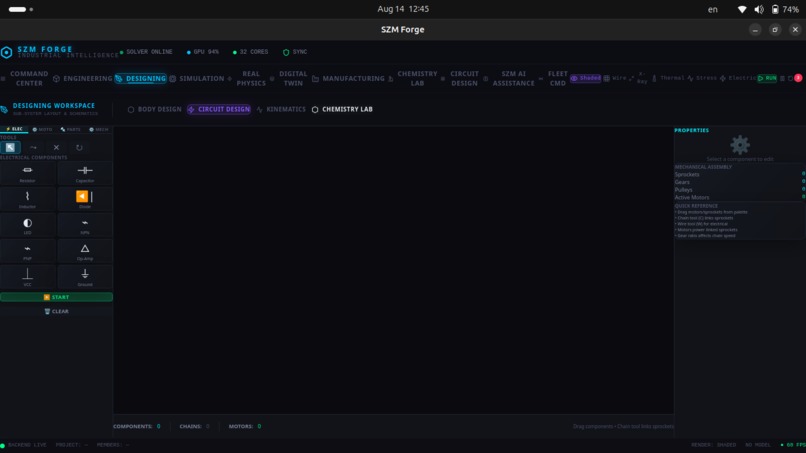
Task: Open the Wi-Fi system indicator
Action: point(742,9)
